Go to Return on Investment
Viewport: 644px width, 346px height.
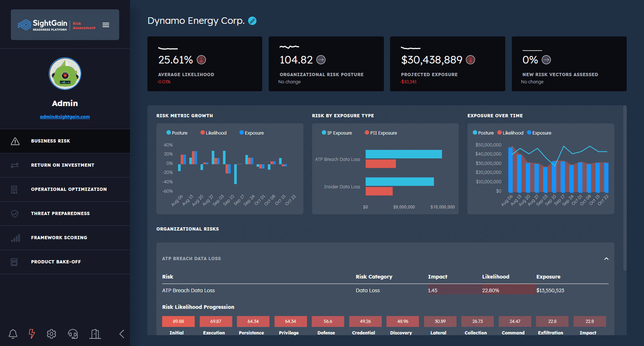[x=65, y=165]
